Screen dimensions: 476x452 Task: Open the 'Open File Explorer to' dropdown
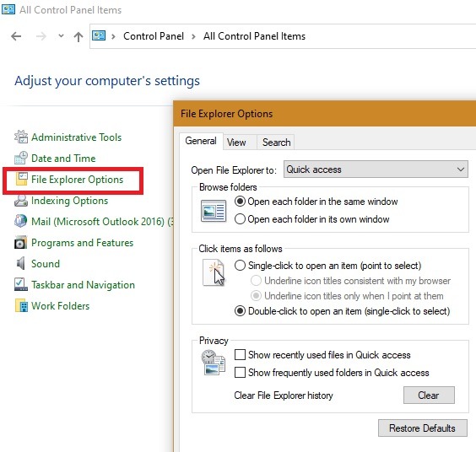pyautogui.click(x=376, y=169)
